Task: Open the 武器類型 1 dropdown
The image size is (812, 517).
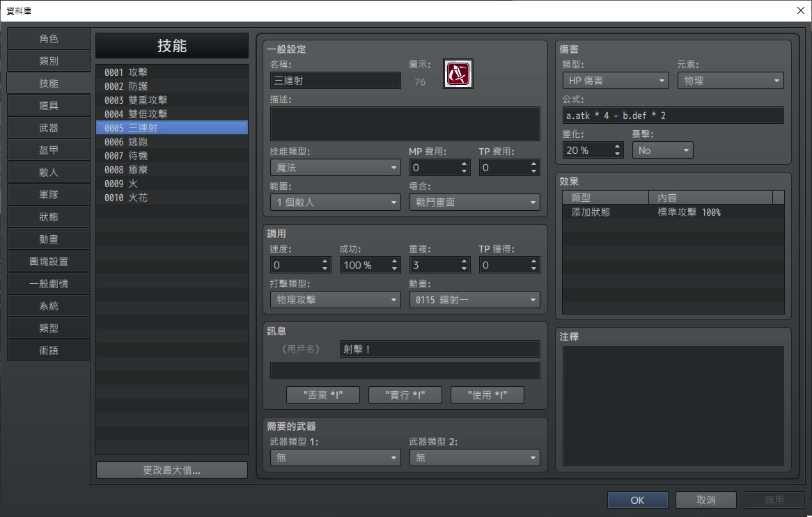Action: (336, 457)
